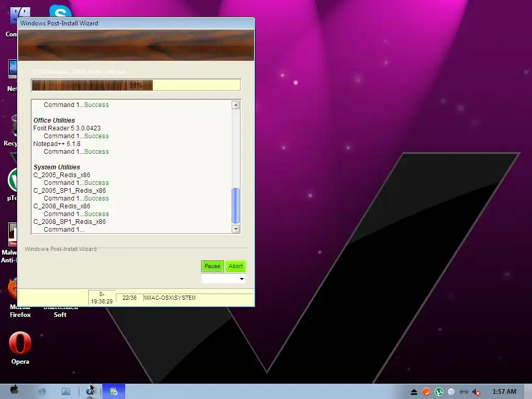Click the pale round tray icon
Viewport: 532px width, 399px height.
pyautogui.click(x=451, y=392)
